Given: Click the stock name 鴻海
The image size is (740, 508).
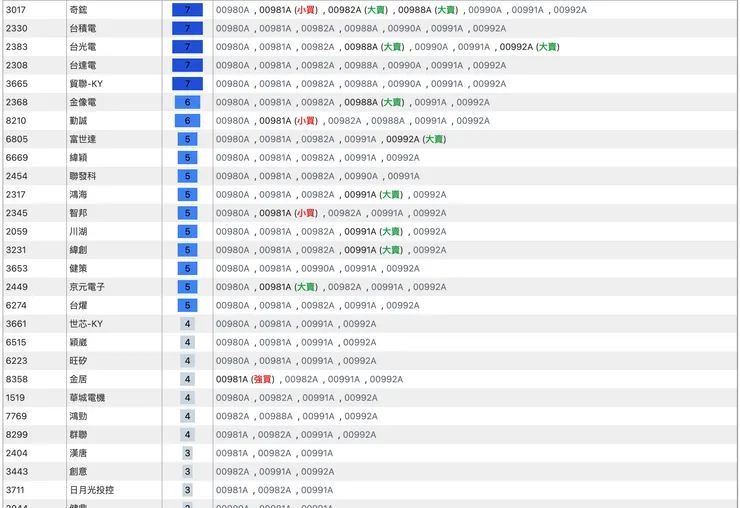Looking at the screenshot, I should tap(78, 194).
